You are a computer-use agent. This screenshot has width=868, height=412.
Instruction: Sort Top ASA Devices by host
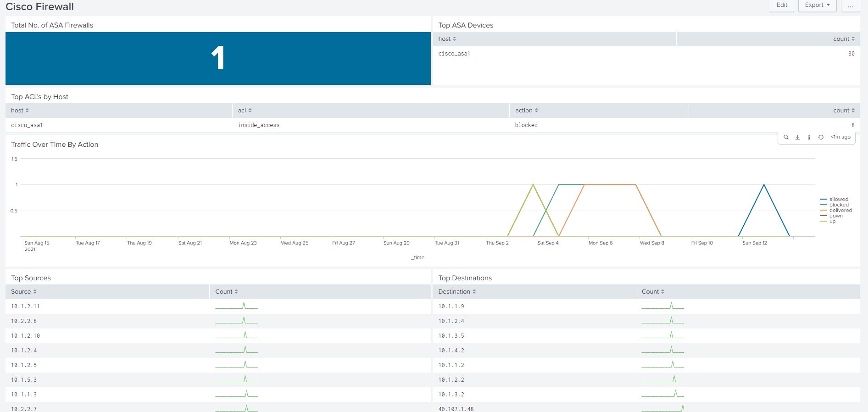tap(447, 39)
